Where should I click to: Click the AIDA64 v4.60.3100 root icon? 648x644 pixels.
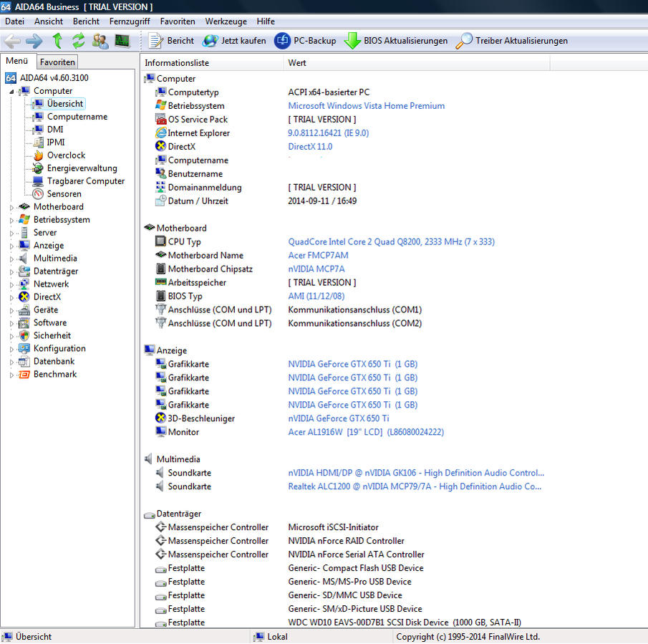tap(11, 77)
